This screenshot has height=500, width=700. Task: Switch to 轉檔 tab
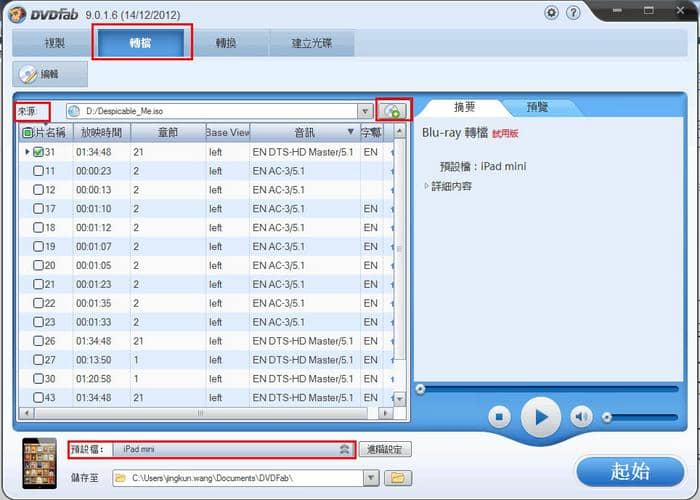point(141,43)
